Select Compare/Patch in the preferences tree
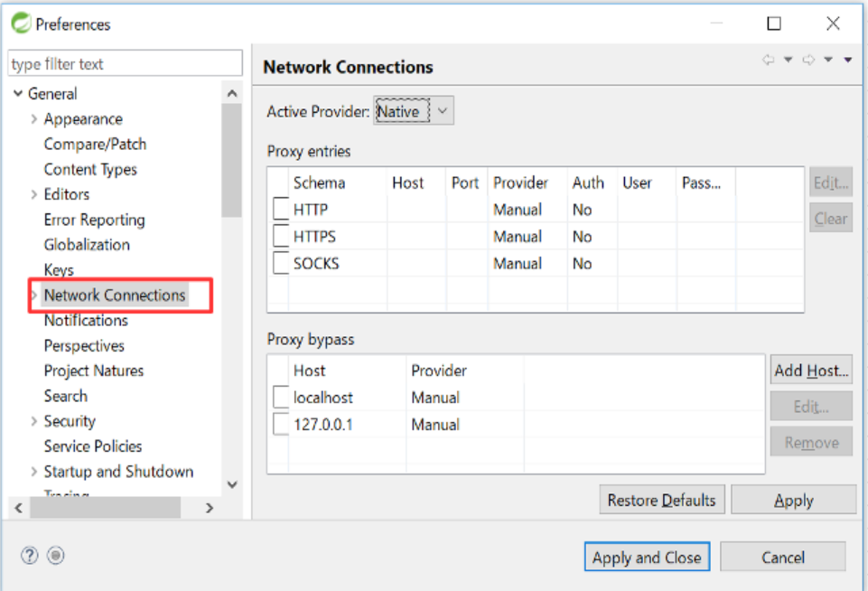The height and width of the screenshot is (591, 868). pos(95,144)
